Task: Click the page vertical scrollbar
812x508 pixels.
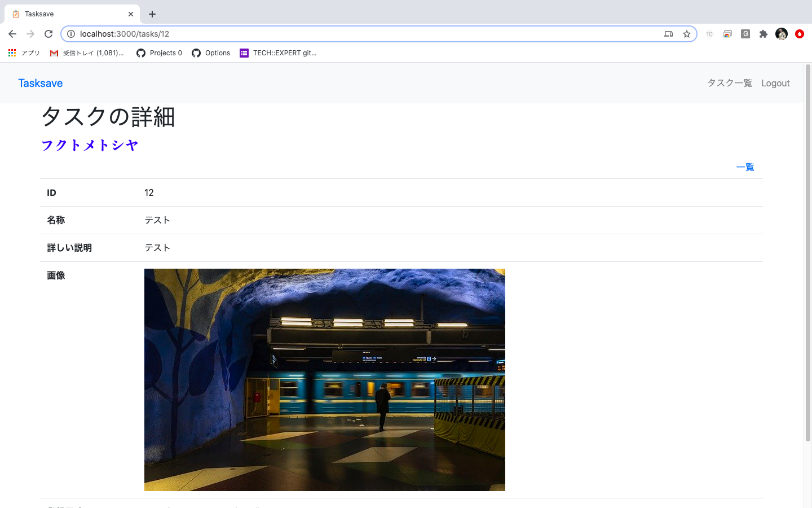Action: pyautogui.click(x=807, y=253)
